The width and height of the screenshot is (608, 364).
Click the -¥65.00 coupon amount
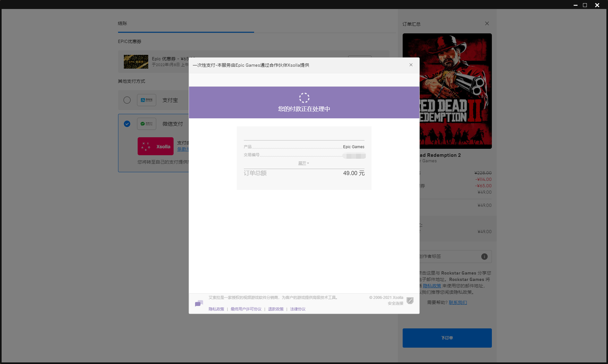(x=484, y=186)
